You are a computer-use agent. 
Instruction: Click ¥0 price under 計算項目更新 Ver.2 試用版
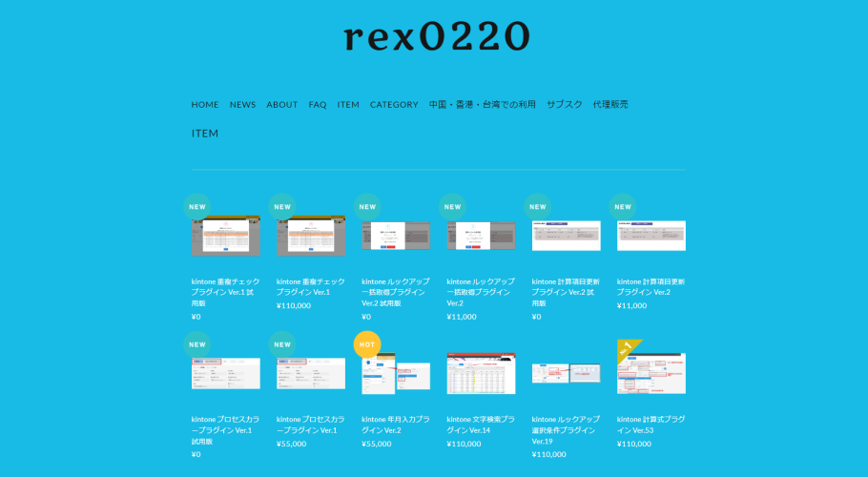point(536,317)
